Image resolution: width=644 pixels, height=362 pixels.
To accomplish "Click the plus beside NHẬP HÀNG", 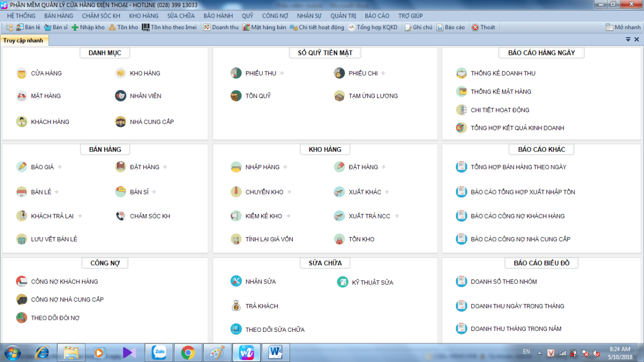I will coord(285,167).
